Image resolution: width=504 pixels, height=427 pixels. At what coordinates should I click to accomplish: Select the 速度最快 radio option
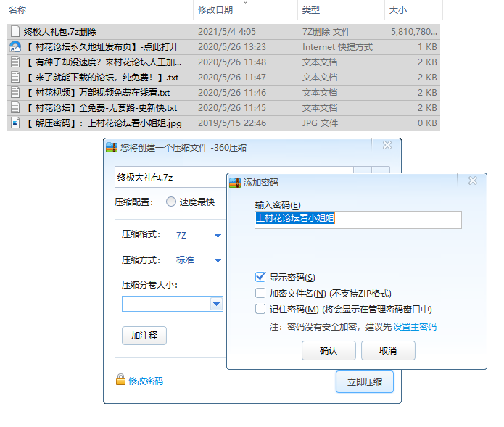(171, 202)
